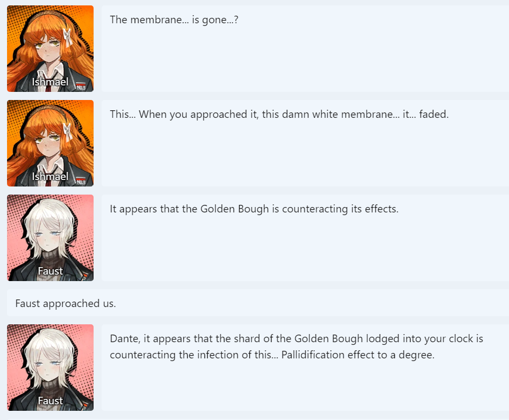The height and width of the screenshot is (420, 509).
Task: Select the line "Golden Bough is counteracting its effects"
Action: (x=299, y=209)
